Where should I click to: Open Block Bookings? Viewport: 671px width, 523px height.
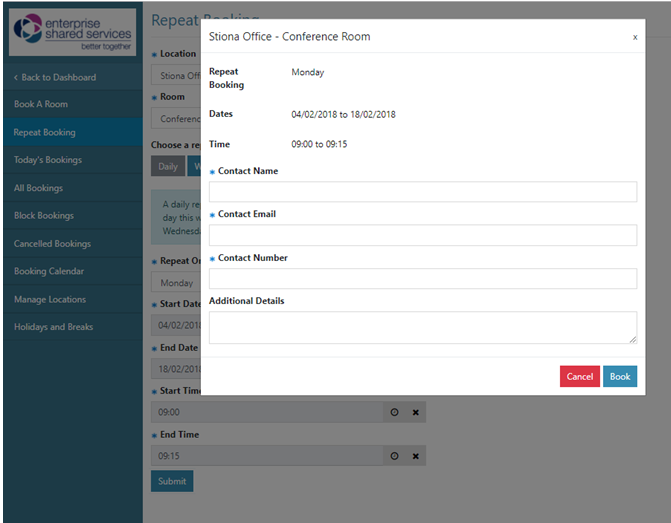point(73,215)
